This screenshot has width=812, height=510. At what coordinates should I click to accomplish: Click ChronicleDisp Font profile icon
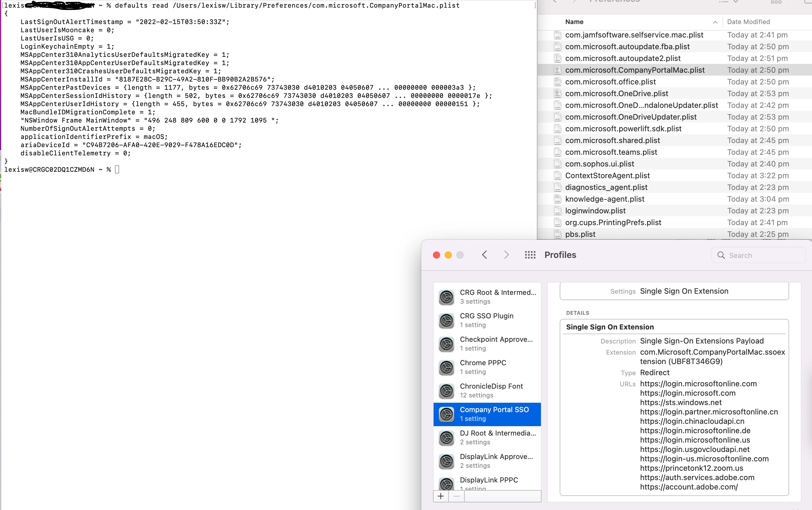pos(446,391)
